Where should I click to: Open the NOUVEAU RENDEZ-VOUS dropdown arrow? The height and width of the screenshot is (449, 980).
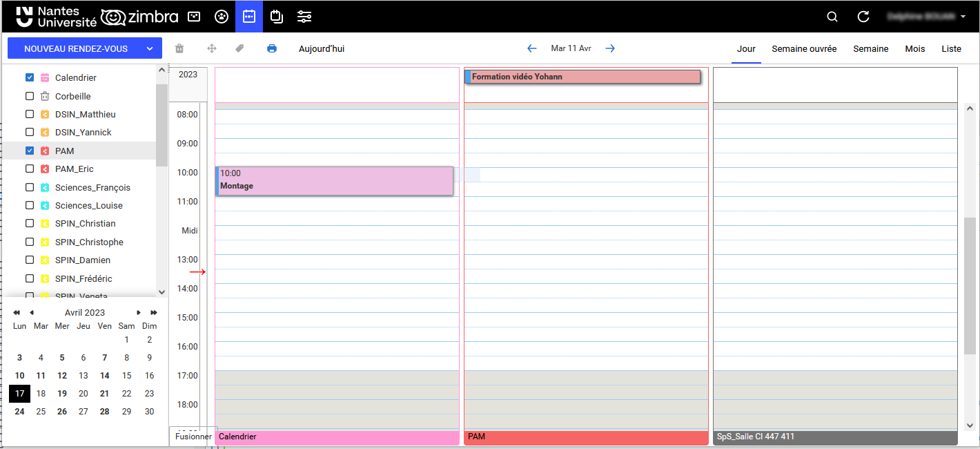tap(149, 48)
